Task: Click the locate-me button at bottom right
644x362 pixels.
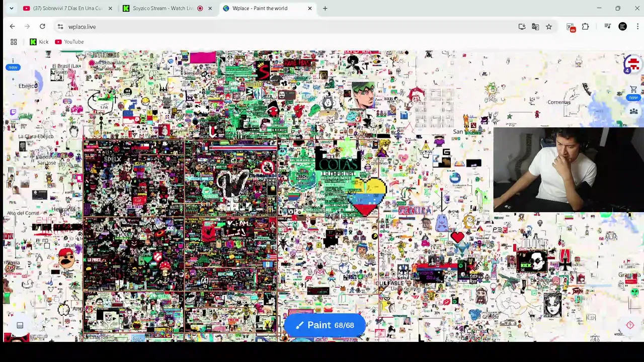Action: pos(630,325)
